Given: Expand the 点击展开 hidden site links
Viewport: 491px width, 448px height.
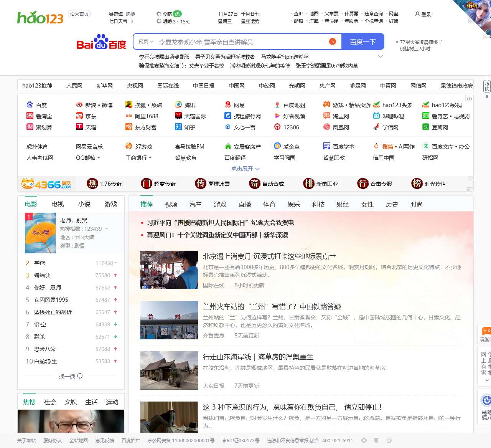Looking at the screenshot, I should (246, 169).
